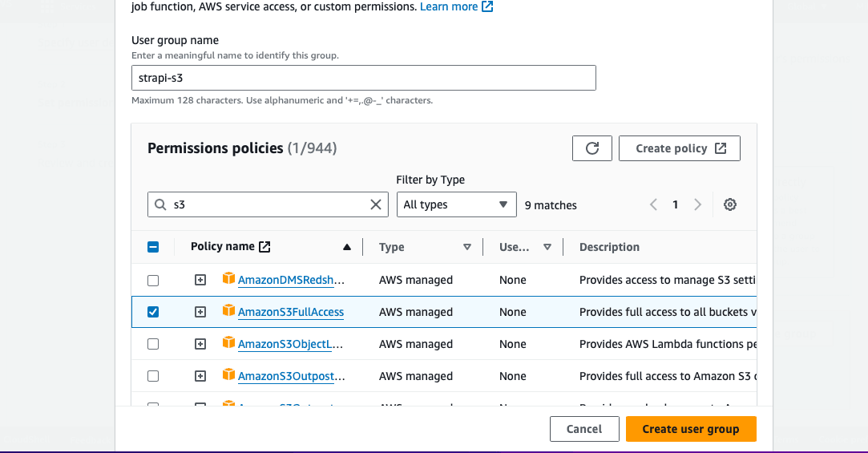The width and height of the screenshot is (868, 453).
Task: Go to the previous page of policies
Action: coord(654,205)
